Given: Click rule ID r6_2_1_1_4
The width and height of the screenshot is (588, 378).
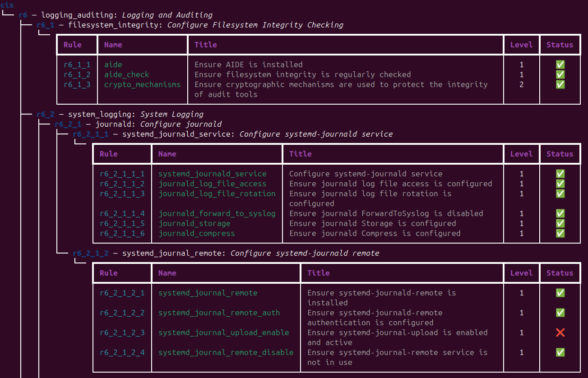Looking at the screenshot, I should click(x=122, y=213).
